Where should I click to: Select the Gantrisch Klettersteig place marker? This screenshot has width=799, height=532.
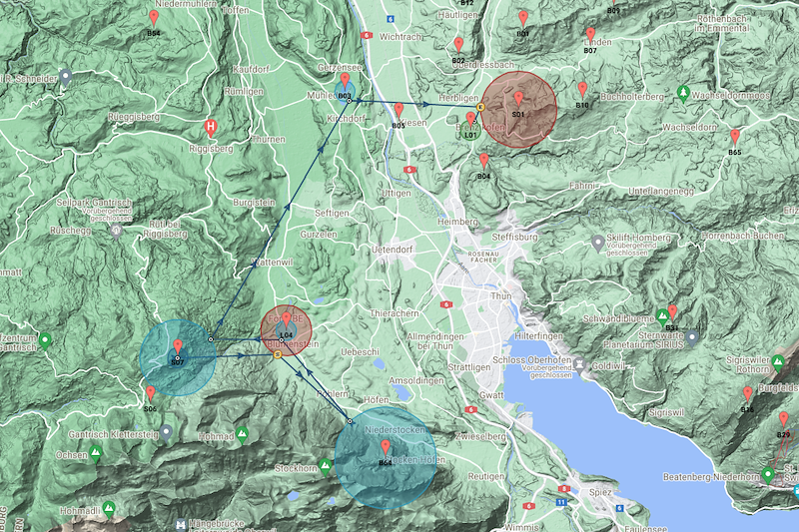pos(167,432)
